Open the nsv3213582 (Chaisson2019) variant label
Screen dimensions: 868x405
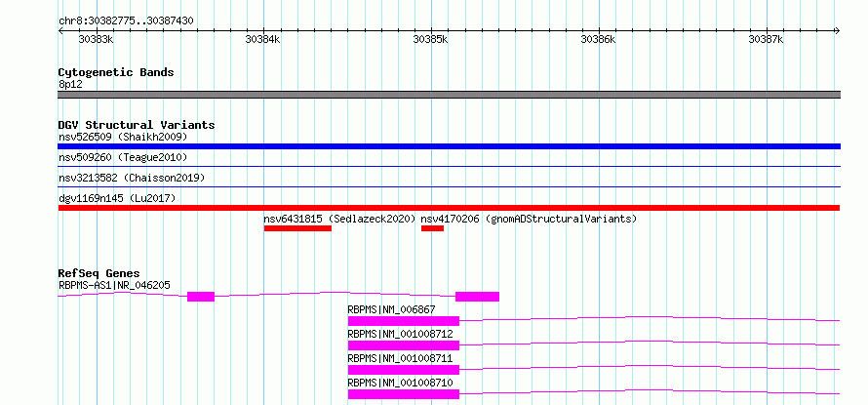[x=132, y=178]
